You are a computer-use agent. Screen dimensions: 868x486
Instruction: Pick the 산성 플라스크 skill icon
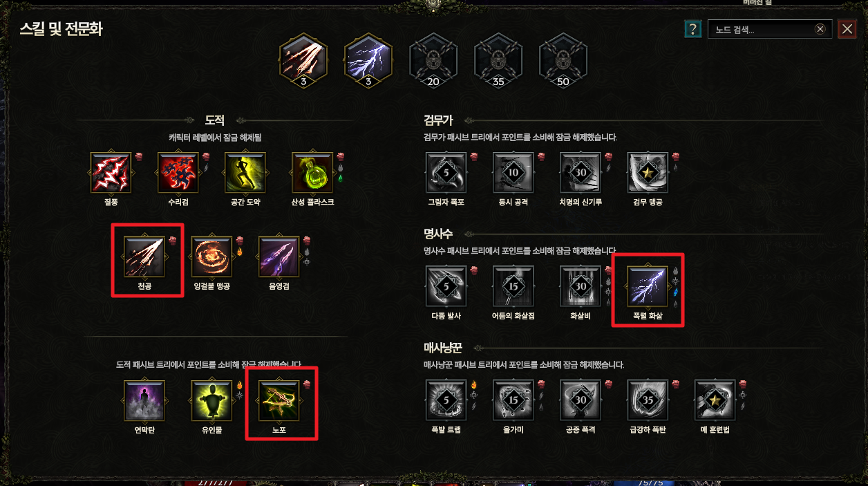pos(313,172)
